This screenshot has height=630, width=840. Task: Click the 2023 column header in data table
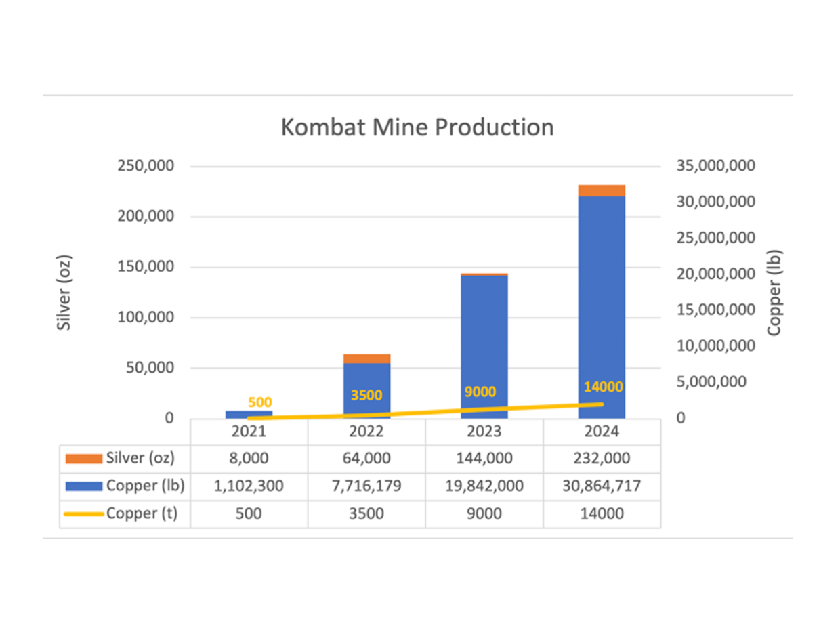coord(484,431)
